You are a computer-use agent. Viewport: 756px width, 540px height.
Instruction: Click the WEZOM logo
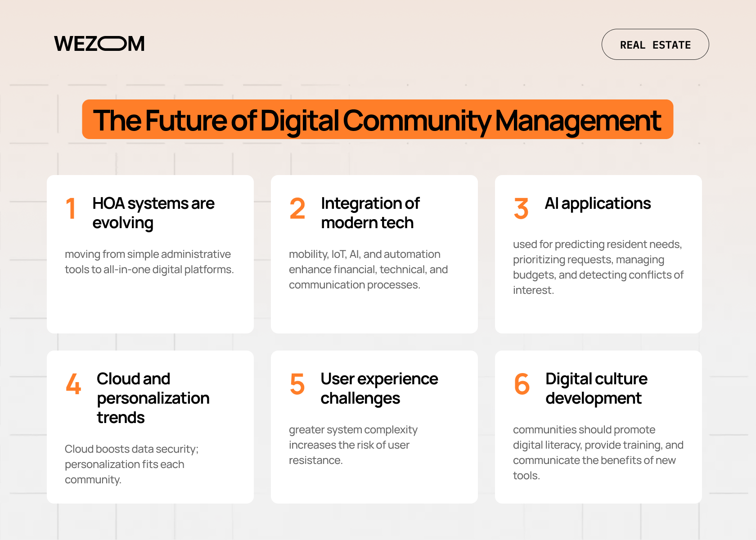pyautogui.click(x=99, y=43)
